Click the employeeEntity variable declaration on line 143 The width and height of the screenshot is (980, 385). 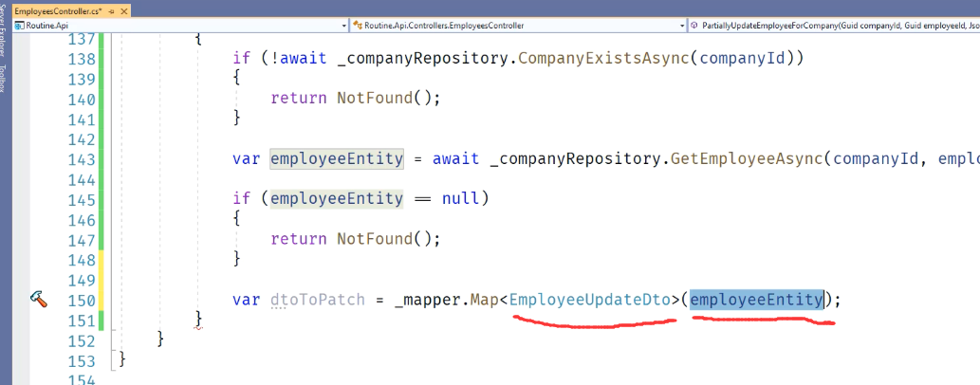pyautogui.click(x=337, y=158)
